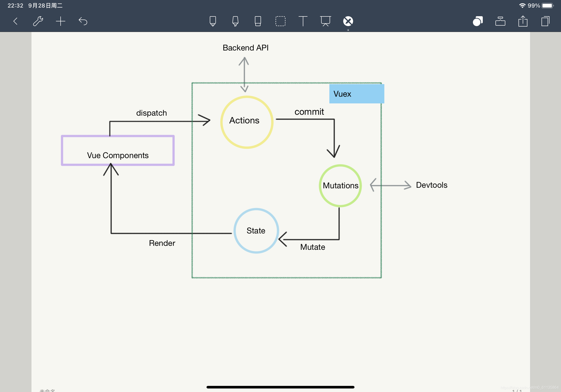
Task: Select the dispatch label
Action: [x=152, y=113]
